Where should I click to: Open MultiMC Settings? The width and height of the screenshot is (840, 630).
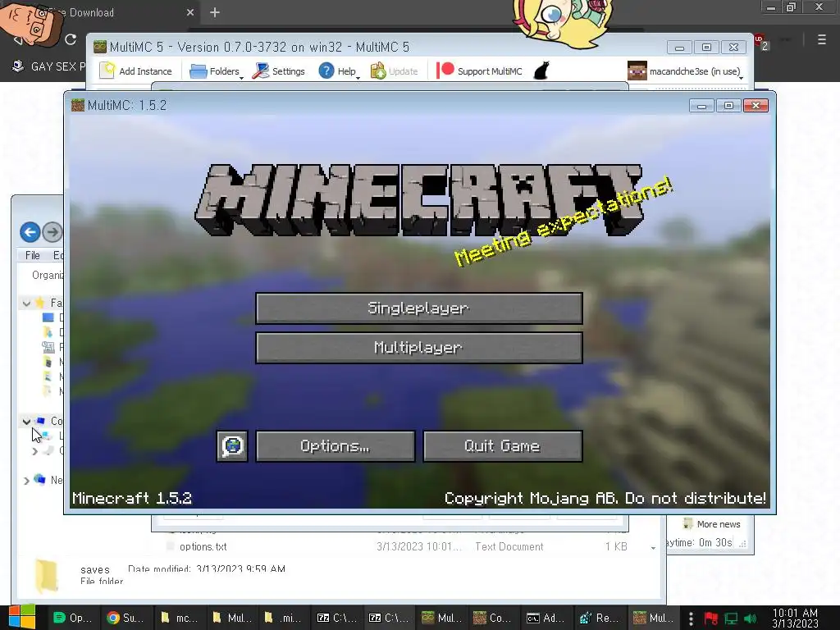tap(279, 71)
